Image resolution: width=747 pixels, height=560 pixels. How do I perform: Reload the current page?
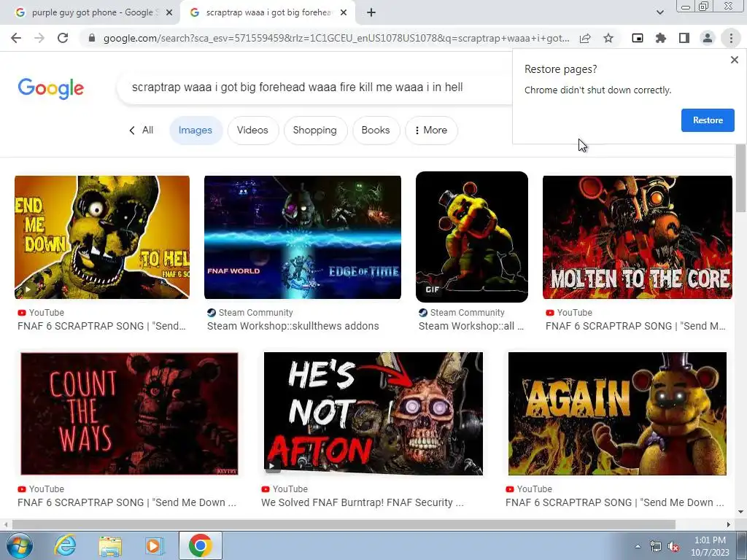click(x=63, y=38)
